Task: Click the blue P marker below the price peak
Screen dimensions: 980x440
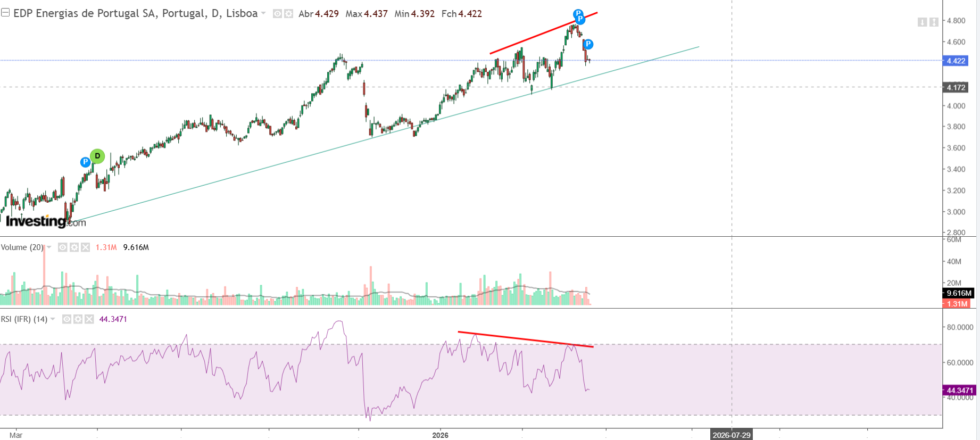Action: point(588,44)
